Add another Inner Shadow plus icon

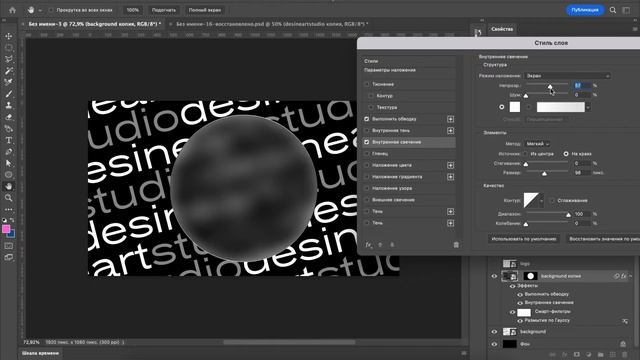(450, 131)
